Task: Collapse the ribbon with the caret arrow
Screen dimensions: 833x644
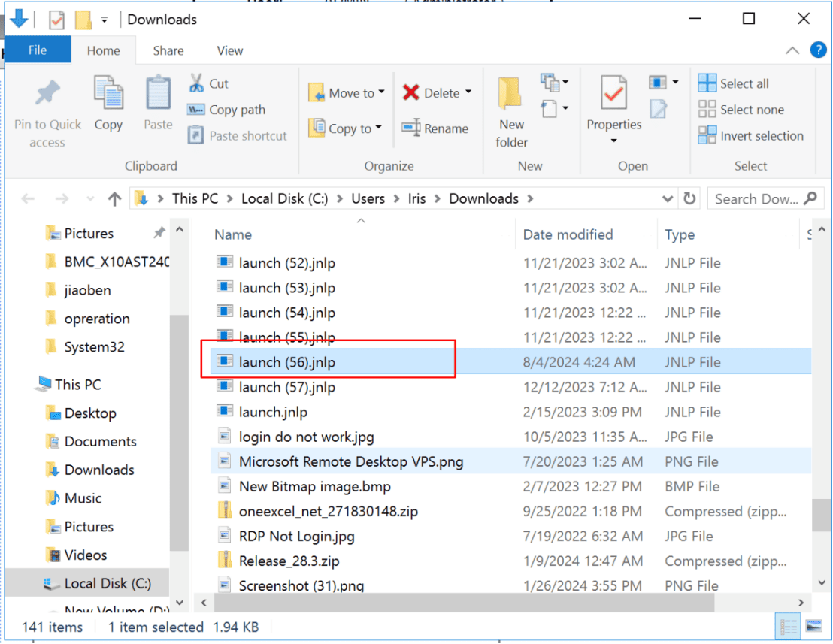Action: (792, 50)
